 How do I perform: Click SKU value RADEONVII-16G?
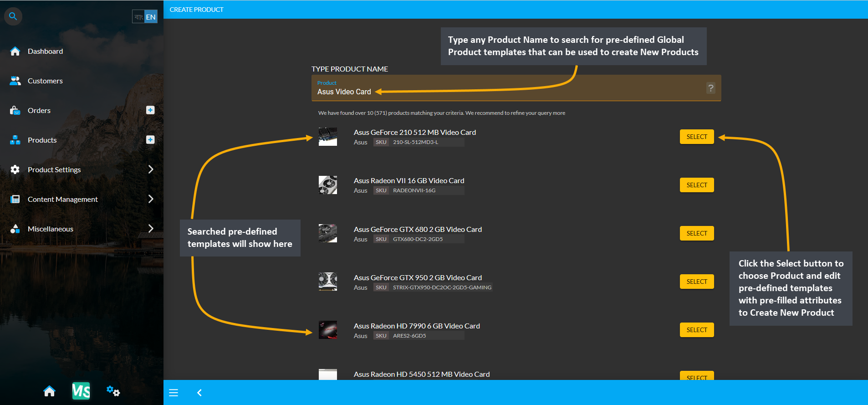coord(414,190)
